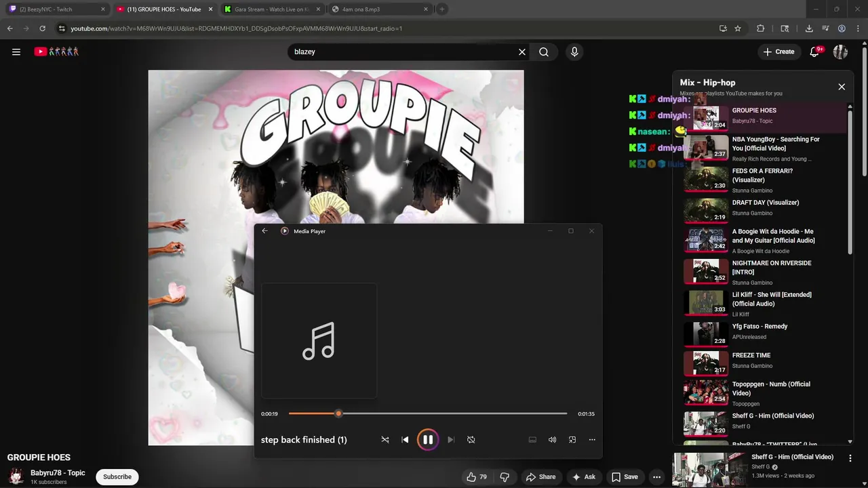
Task: Save the video to a playlist
Action: 625,477
